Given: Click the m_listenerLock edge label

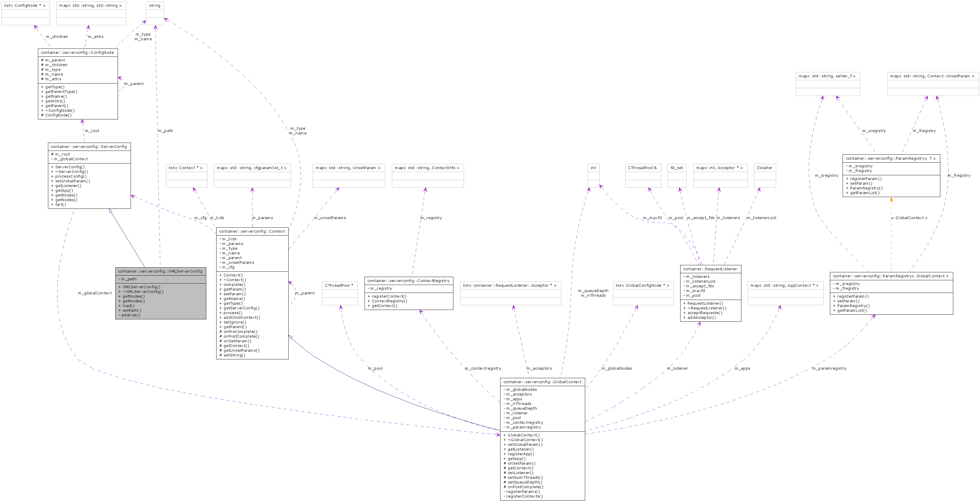Looking at the screenshot, I should coord(761,218).
